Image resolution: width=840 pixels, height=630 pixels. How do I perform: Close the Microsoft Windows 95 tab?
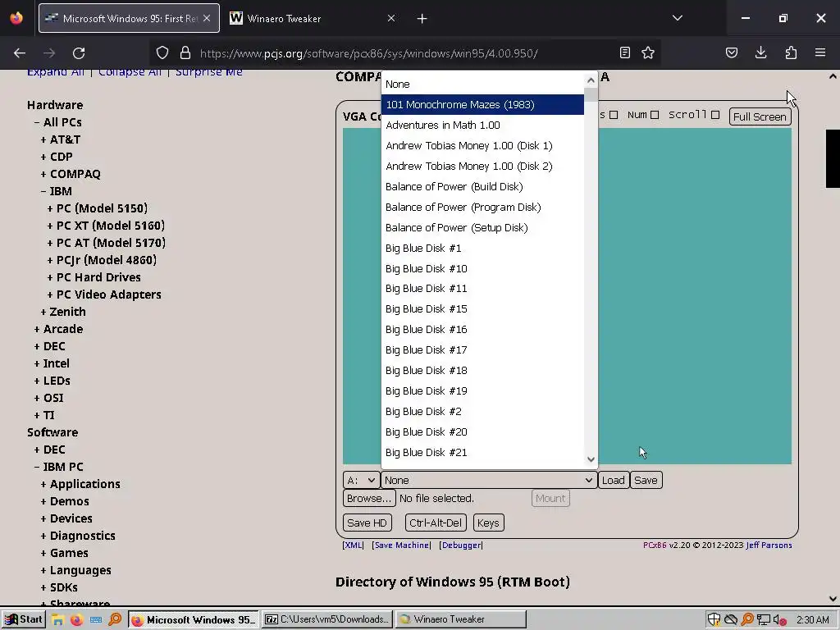pyautogui.click(x=207, y=18)
